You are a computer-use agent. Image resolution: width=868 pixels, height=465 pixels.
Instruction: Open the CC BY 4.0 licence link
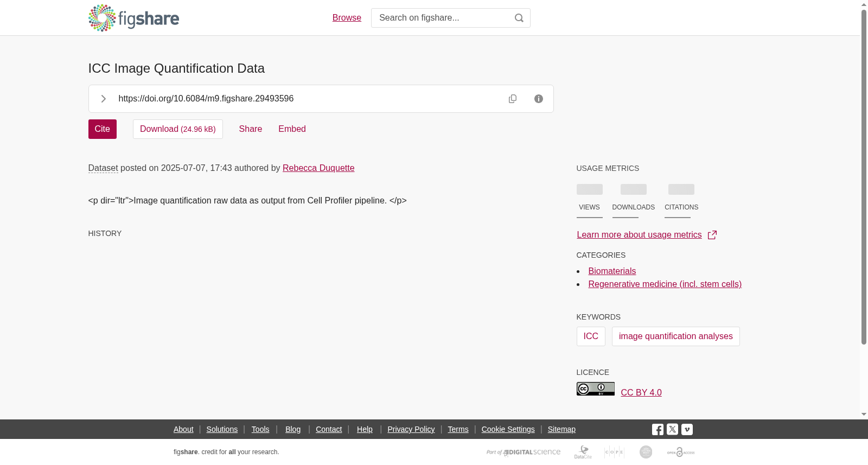[x=641, y=393]
